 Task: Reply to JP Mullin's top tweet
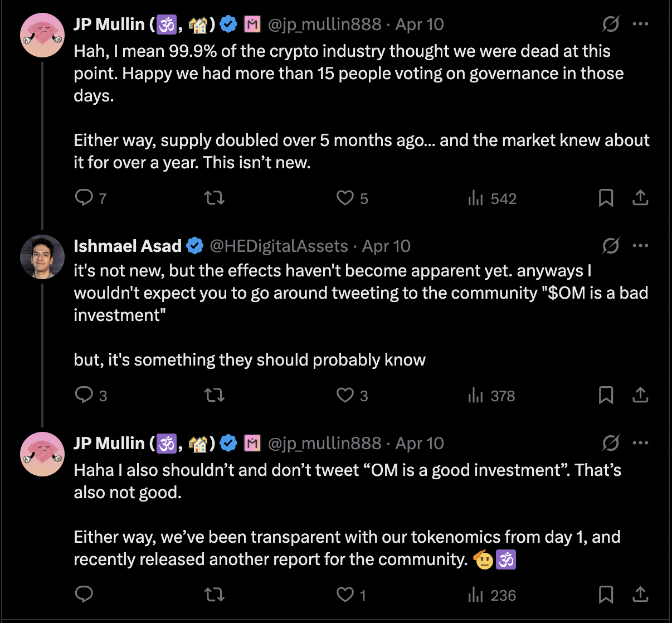(x=84, y=198)
